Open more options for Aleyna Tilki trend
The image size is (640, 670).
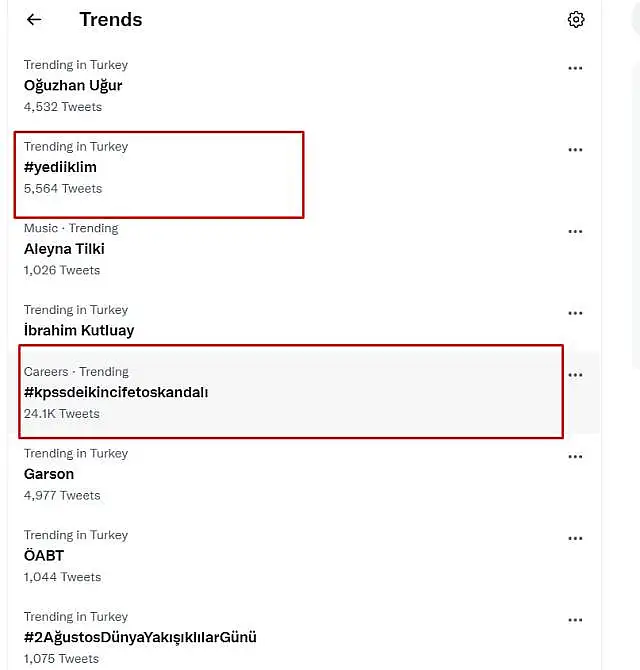pyautogui.click(x=575, y=231)
